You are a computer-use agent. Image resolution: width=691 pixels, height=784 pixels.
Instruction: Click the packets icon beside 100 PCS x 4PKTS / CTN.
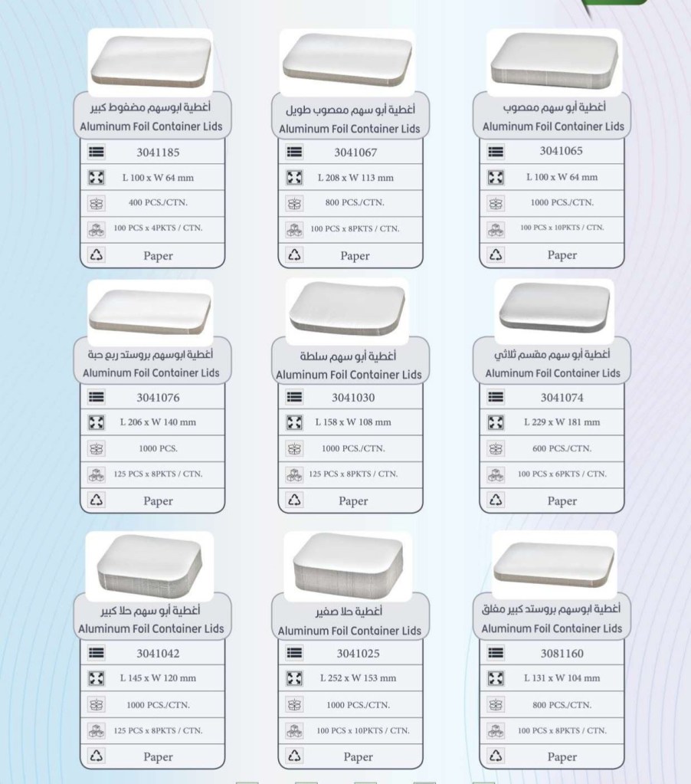point(97,228)
